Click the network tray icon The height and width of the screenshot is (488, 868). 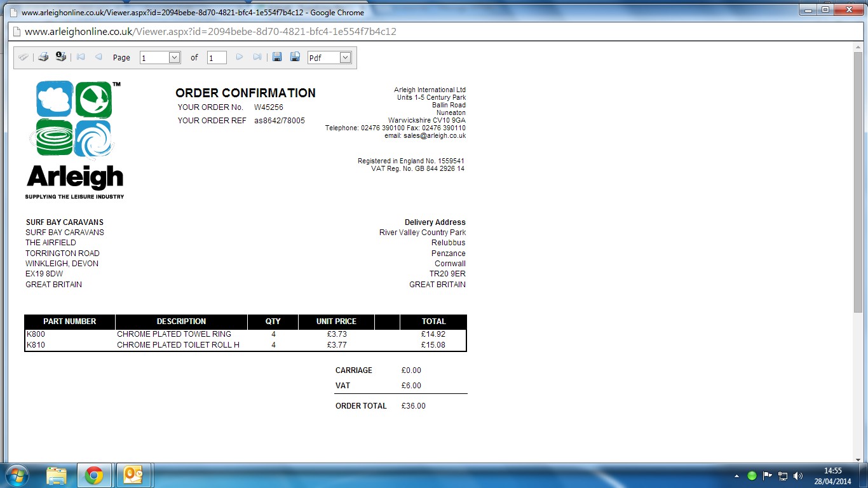tap(783, 476)
